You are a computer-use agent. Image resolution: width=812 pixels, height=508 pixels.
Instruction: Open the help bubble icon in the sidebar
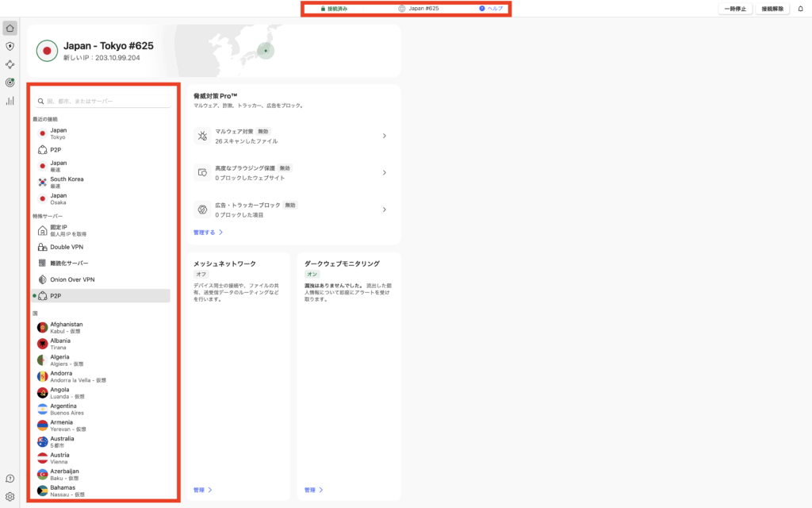point(10,479)
